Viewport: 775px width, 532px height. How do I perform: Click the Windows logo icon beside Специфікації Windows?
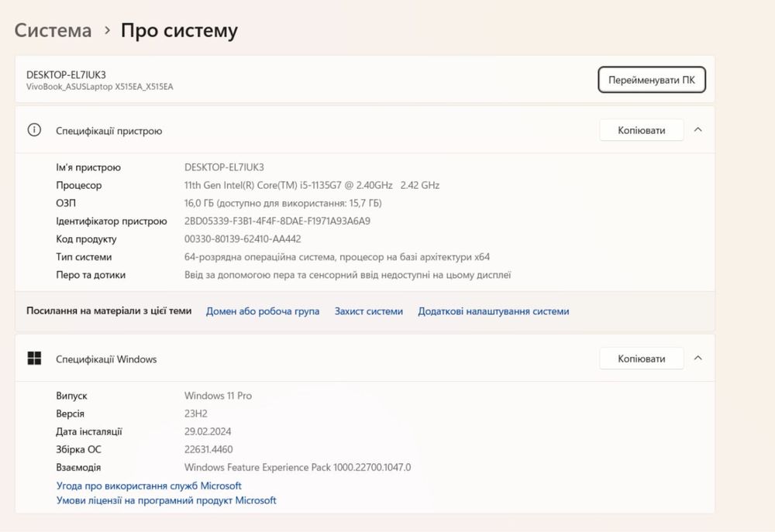click(34, 359)
